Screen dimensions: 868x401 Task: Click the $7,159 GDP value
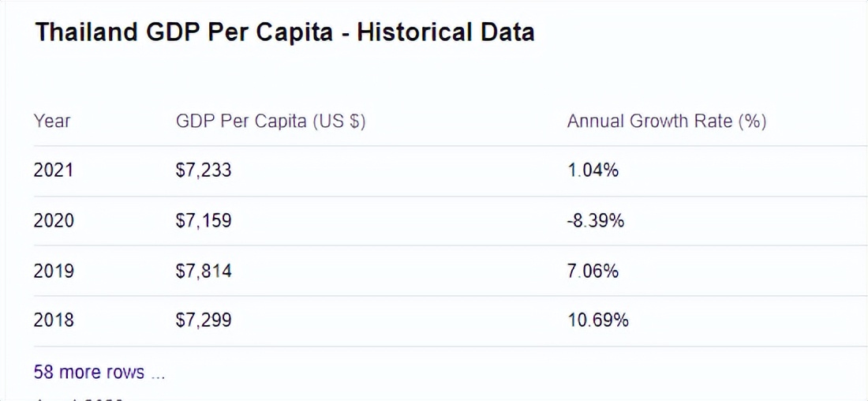click(x=204, y=221)
